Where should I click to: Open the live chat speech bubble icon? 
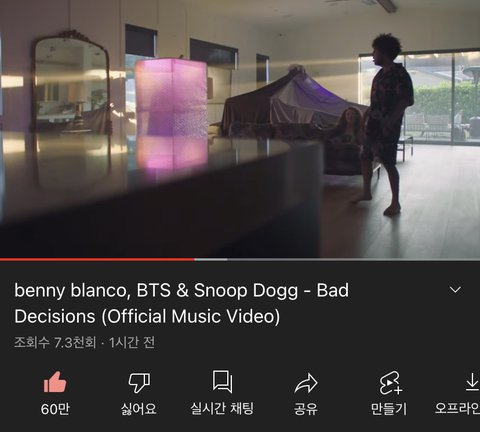pos(222,381)
